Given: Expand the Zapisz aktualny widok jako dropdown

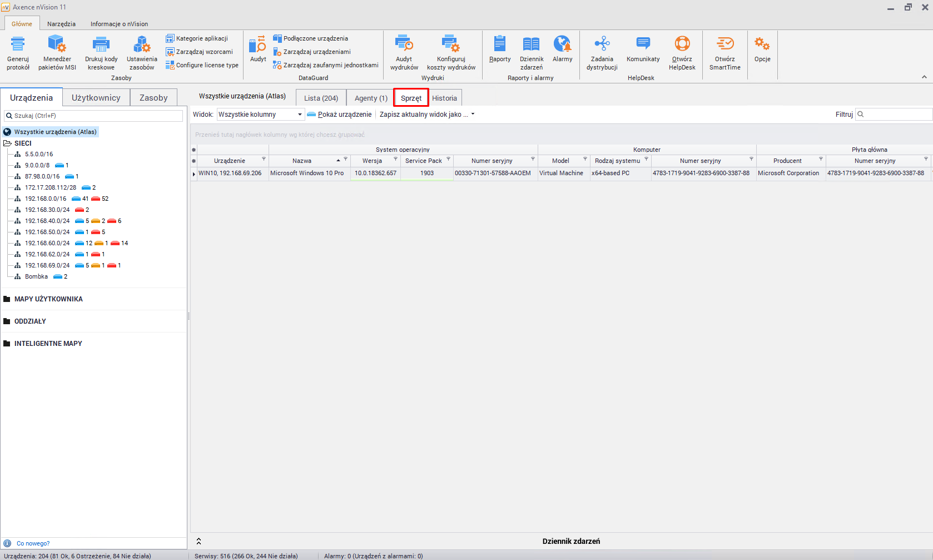Looking at the screenshot, I should tap(473, 115).
